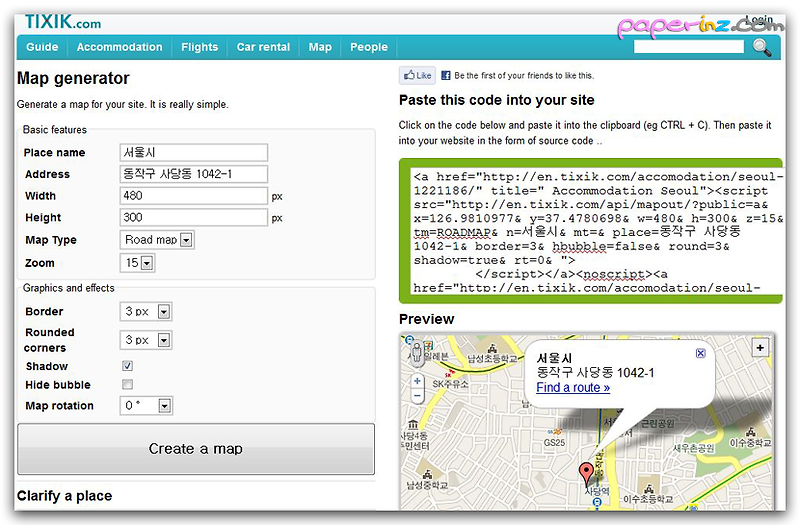
Task: Open the Guide menu
Action: 42,47
